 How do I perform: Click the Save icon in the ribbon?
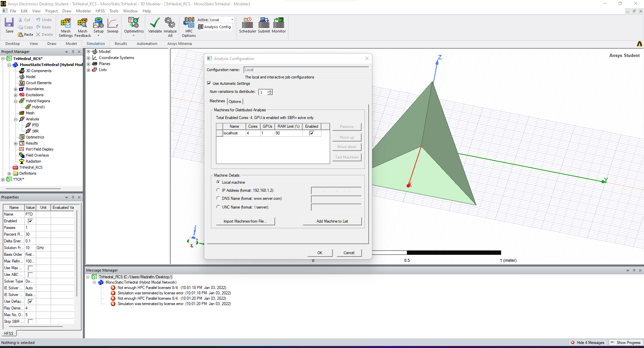(9, 23)
